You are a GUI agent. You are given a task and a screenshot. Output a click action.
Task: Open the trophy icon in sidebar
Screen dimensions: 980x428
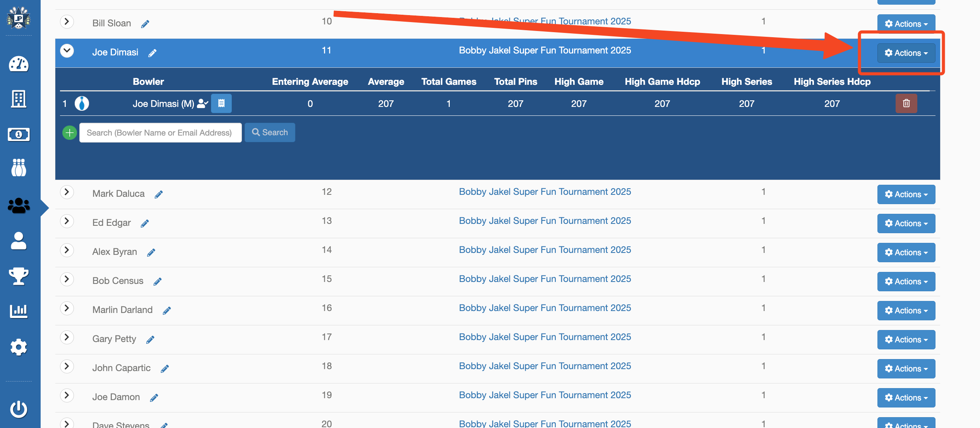pyautogui.click(x=19, y=276)
